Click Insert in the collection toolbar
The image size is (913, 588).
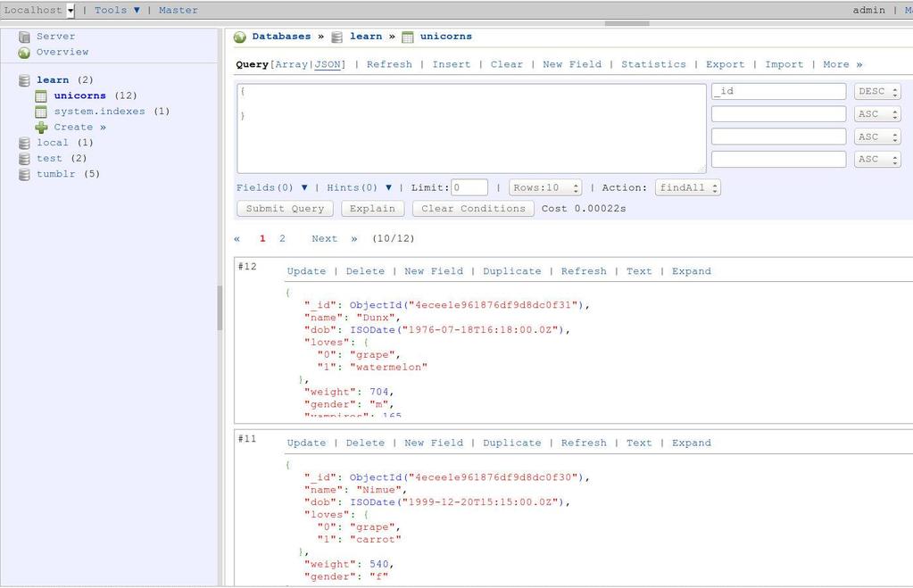click(x=452, y=64)
